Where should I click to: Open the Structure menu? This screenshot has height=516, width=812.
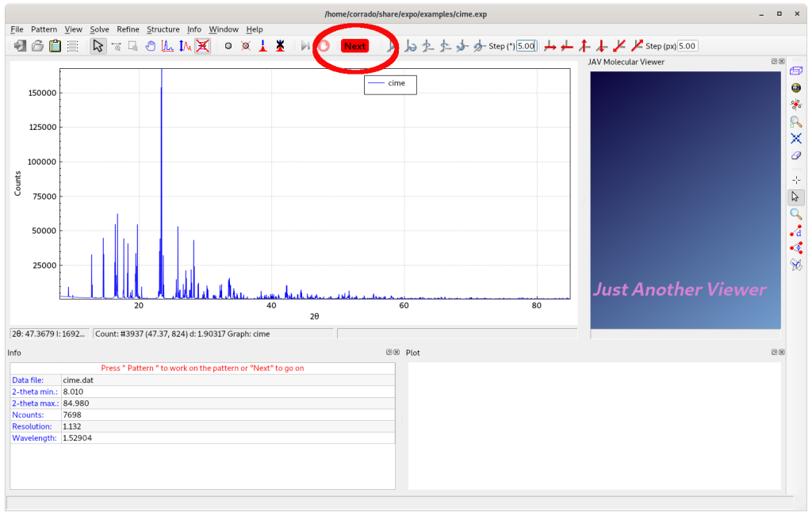pyautogui.click(x=163, y=29)
